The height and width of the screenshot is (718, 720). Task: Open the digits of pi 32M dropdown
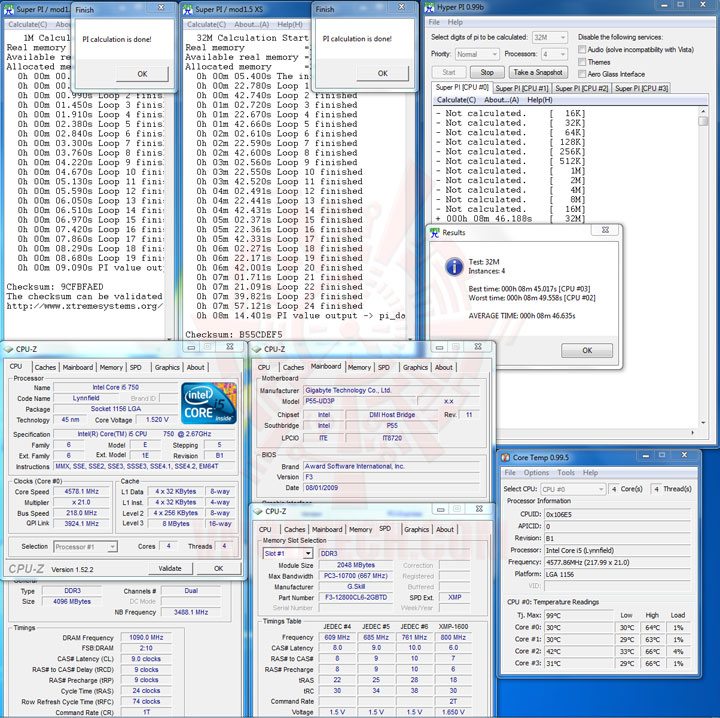[x=550, y=38]
